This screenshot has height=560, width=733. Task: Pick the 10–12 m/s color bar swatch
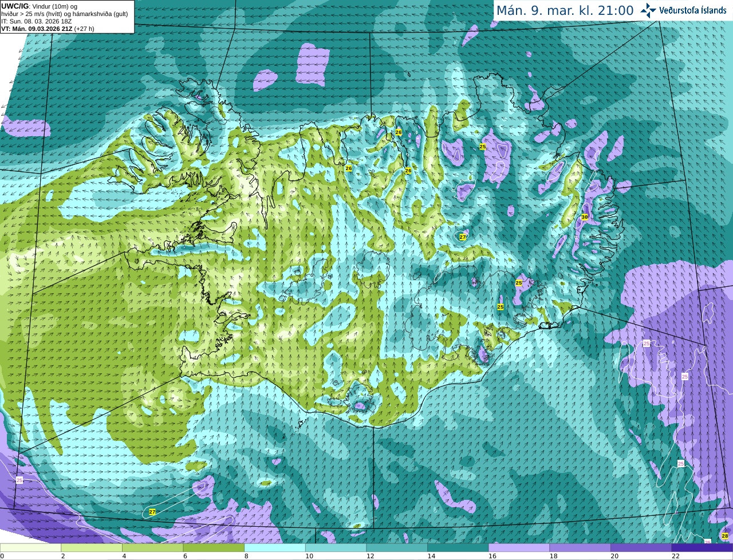point(336,547)
